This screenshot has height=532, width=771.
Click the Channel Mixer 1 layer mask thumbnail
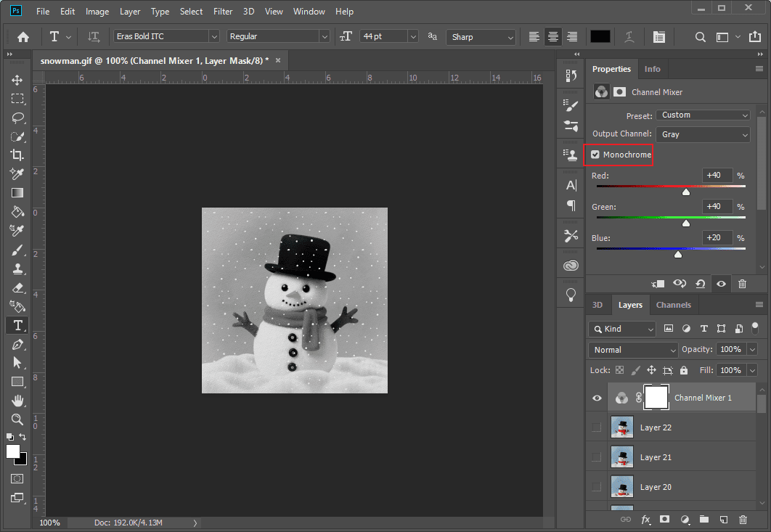click(x=656, y=397)
